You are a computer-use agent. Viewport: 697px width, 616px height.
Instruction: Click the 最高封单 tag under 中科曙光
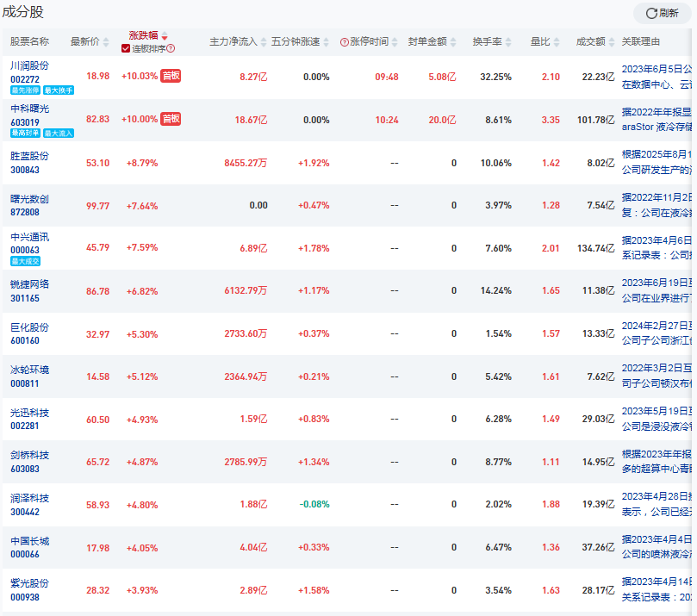click(25, 134)
